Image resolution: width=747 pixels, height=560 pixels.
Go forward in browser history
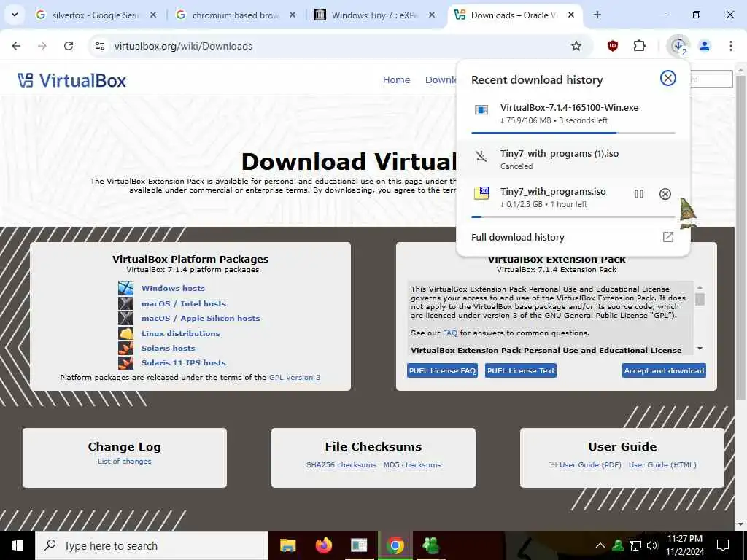pyautogui.click(x=42, y=46)
